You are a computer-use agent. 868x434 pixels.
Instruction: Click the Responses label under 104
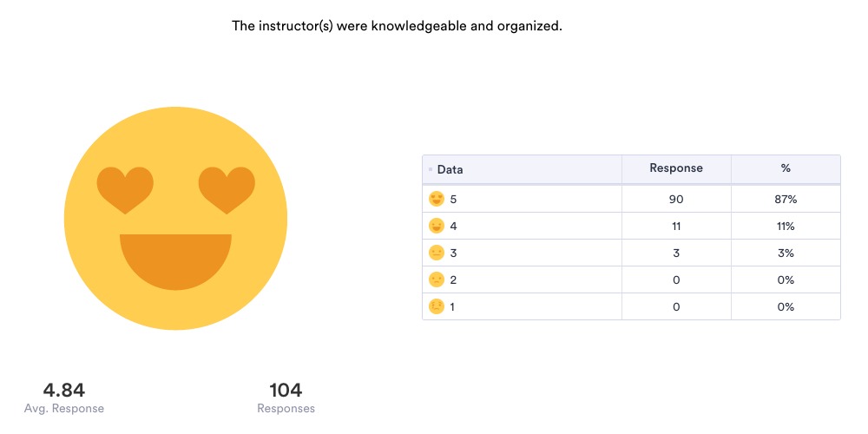[x=286, y=409]
